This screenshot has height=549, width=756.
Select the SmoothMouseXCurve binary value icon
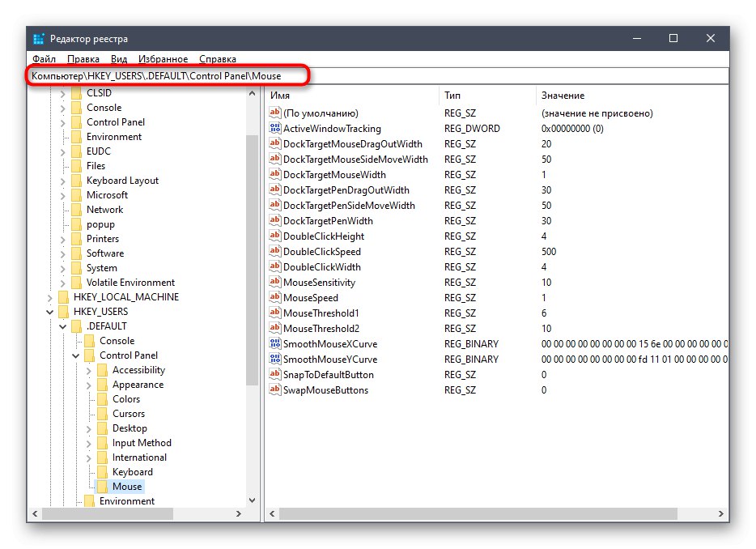pos(275,344)
